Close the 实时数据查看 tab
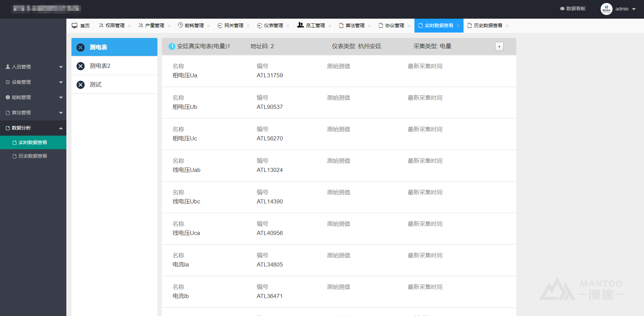 click(458, 26)
